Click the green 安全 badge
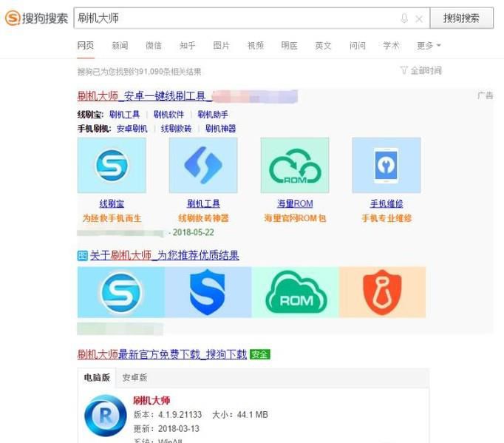The height and width of the screenshot is (443, 504). click(x=259, y=354)
